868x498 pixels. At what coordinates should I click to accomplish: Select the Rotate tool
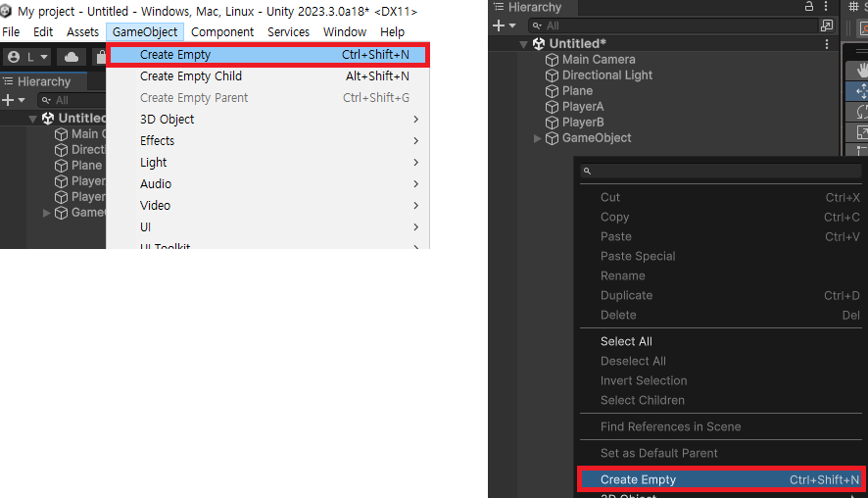858,112
